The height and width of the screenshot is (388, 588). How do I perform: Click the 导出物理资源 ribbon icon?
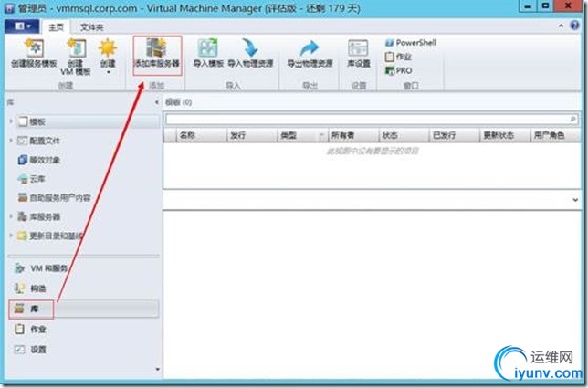[310, 54]
